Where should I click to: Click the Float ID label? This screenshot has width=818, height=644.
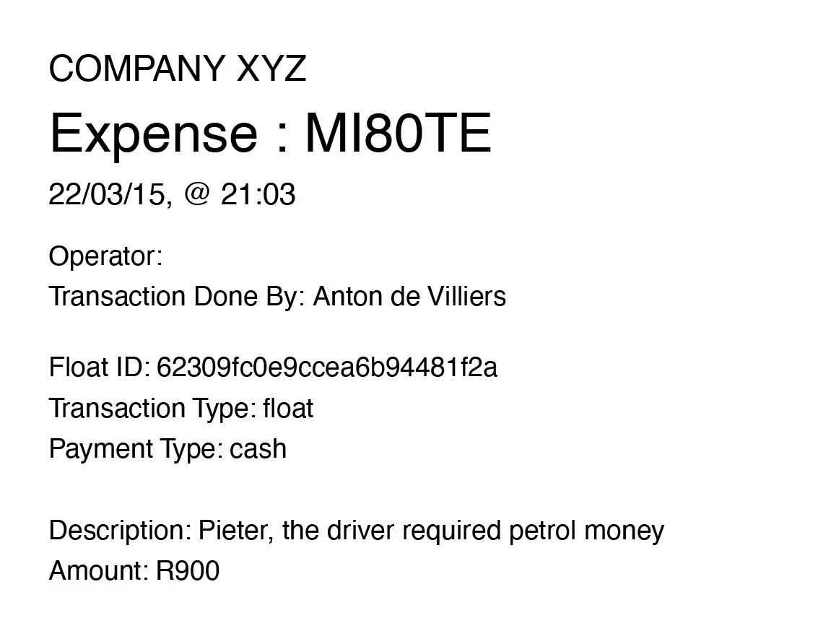(99, 367)
